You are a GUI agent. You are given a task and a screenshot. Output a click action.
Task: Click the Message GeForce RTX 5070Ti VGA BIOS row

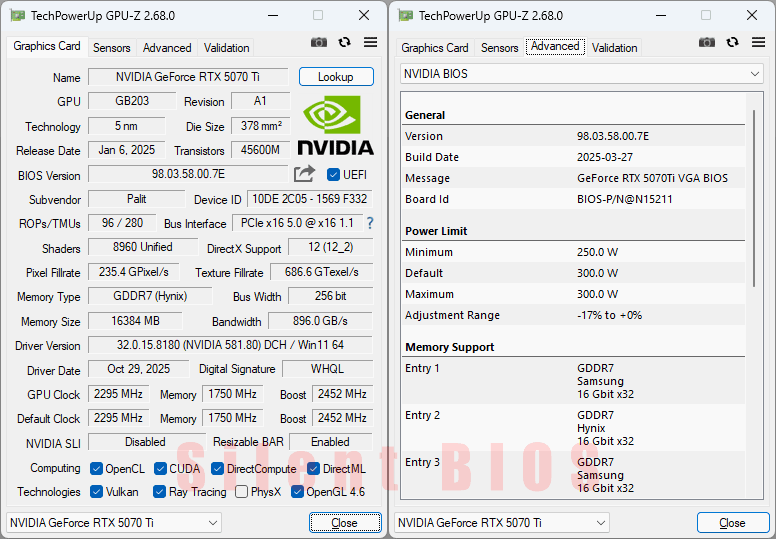(x=574, y=178)
